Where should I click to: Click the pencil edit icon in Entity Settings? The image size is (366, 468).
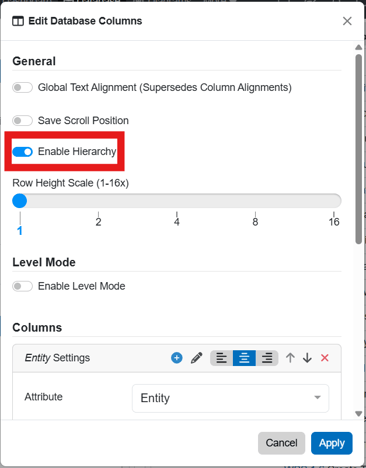click(197, 358)
